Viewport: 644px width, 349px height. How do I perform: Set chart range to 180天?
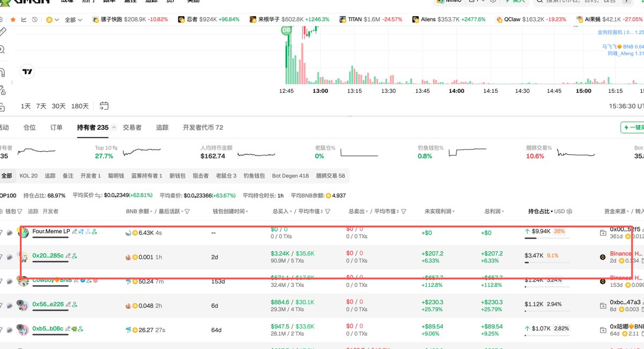pos(80,106)
